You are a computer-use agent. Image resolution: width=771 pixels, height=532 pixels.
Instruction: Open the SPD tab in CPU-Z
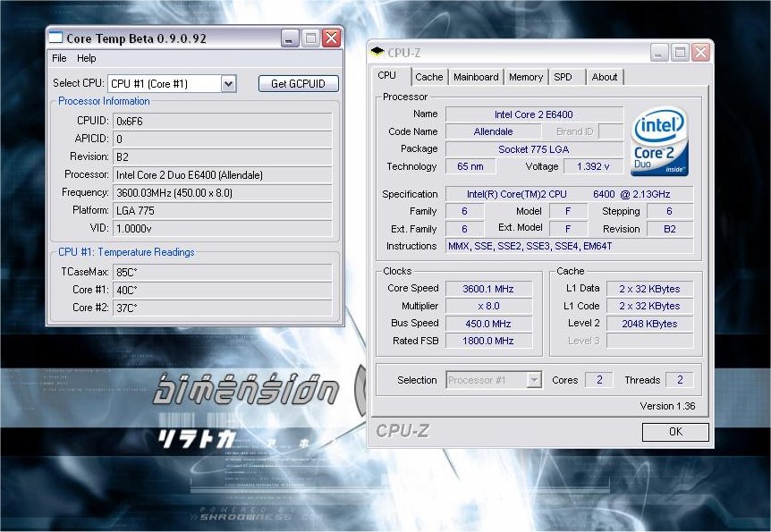pos(563,77)
